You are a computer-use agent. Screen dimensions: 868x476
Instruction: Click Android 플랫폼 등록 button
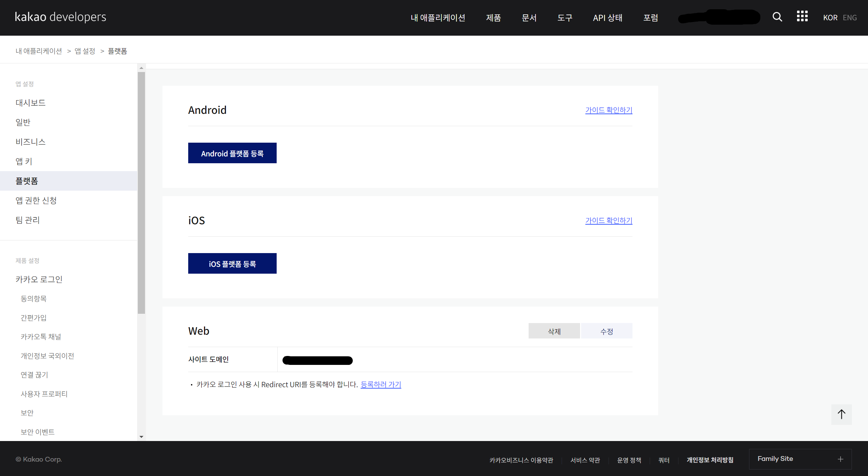pos(232,153)
